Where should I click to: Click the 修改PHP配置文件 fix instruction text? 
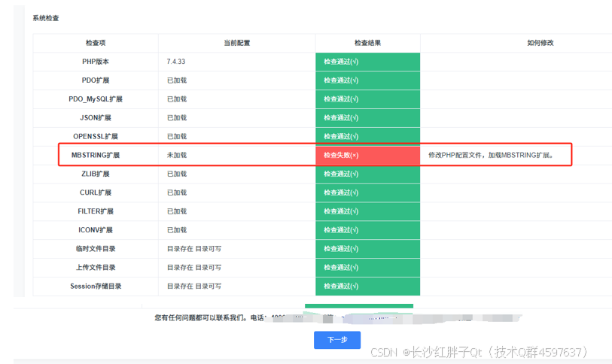point(491,155)
